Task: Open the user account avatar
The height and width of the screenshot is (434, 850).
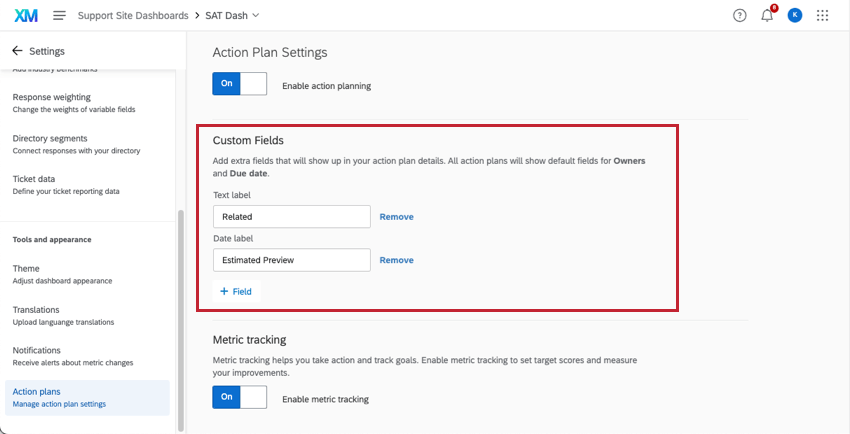Action: [795, 16]
